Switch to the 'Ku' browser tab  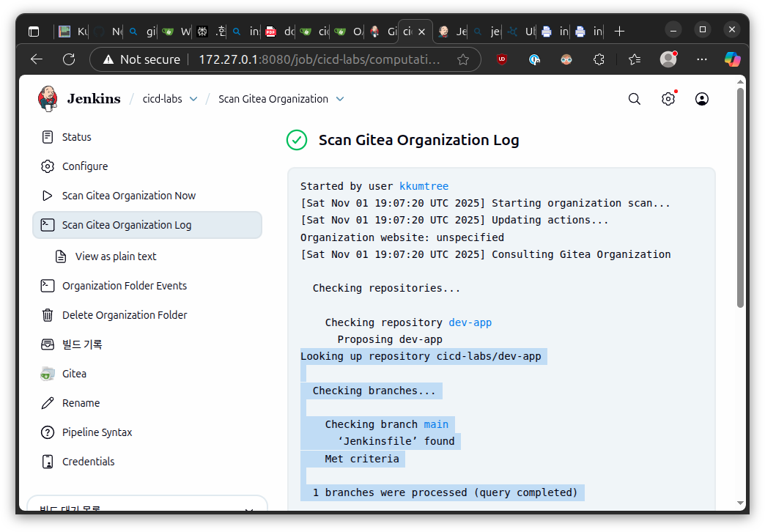click(x=73, y=32)
